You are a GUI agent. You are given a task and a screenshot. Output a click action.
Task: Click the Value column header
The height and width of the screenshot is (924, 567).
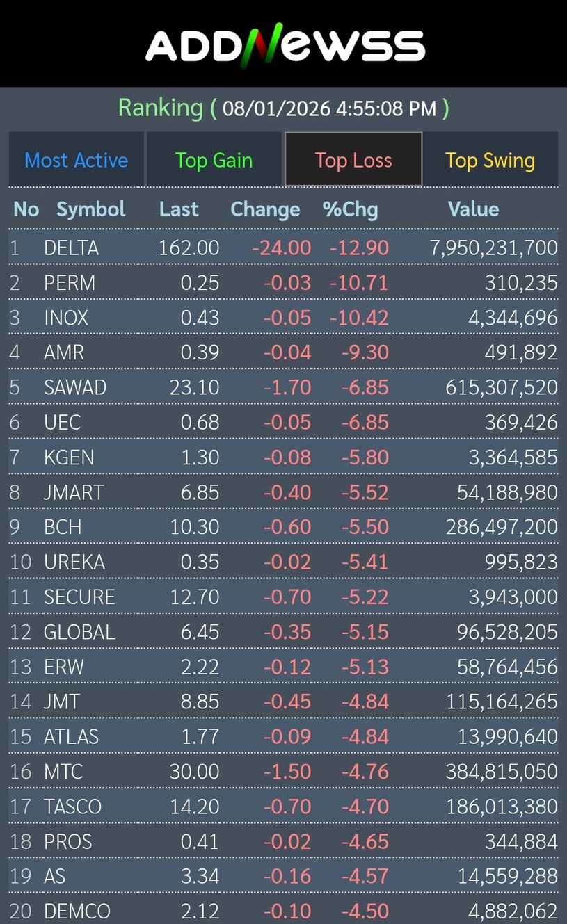pos(473,209)
